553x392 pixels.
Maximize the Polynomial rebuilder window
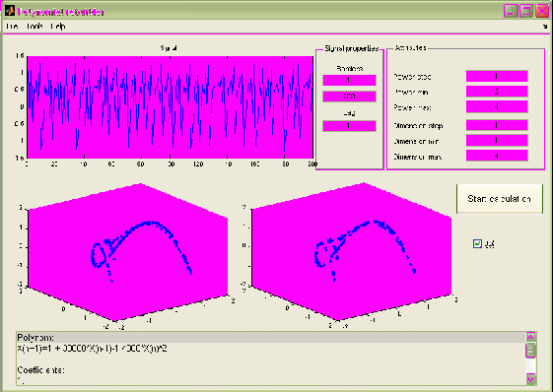pos(525,11)
